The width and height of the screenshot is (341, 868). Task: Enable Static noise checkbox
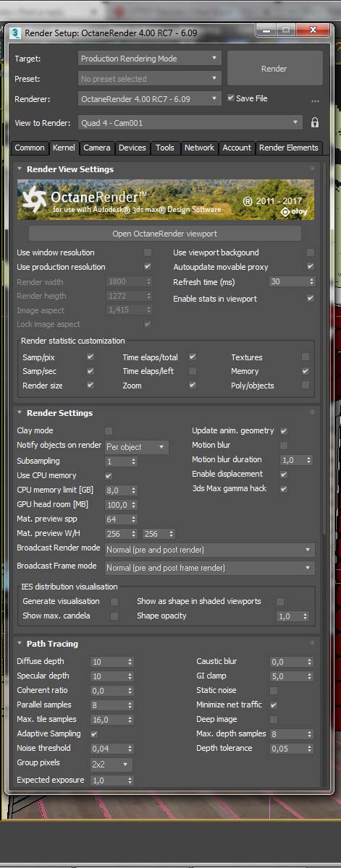tap(274, 691)
